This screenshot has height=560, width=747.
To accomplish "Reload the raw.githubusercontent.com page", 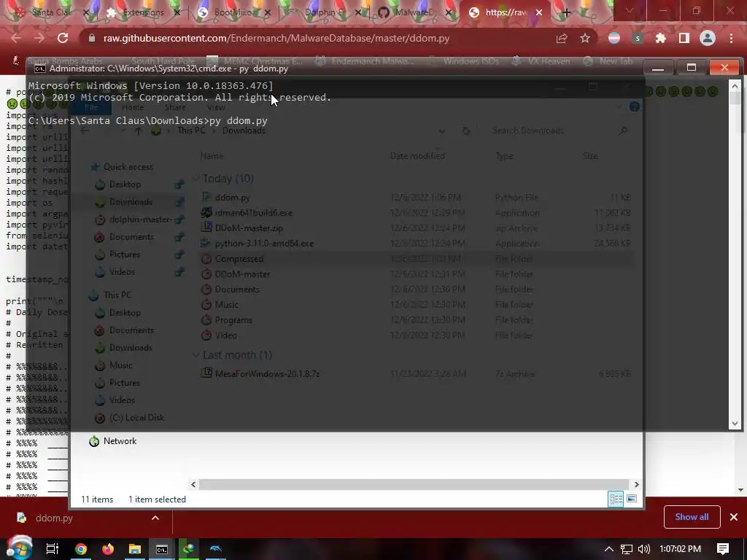I will point(63,38).
